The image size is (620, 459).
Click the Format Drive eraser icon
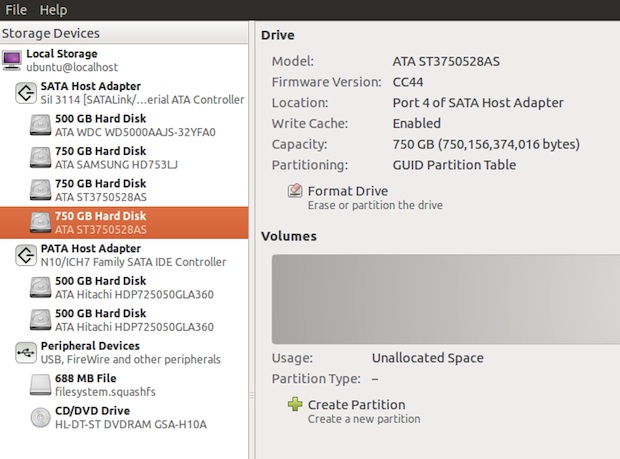(x=295, y=191)
